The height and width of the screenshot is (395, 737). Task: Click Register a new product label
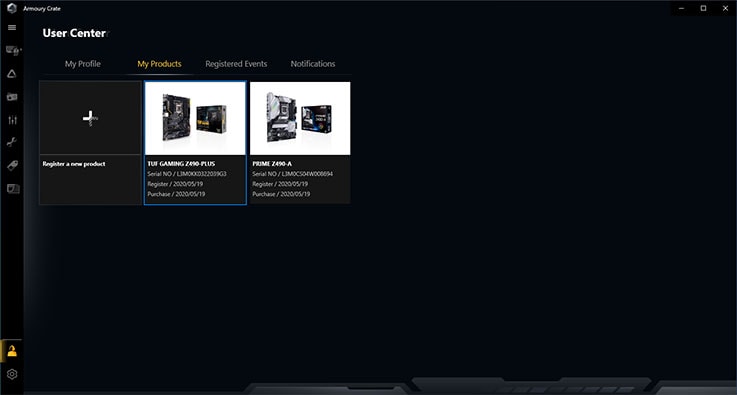[x=74, y=164]
